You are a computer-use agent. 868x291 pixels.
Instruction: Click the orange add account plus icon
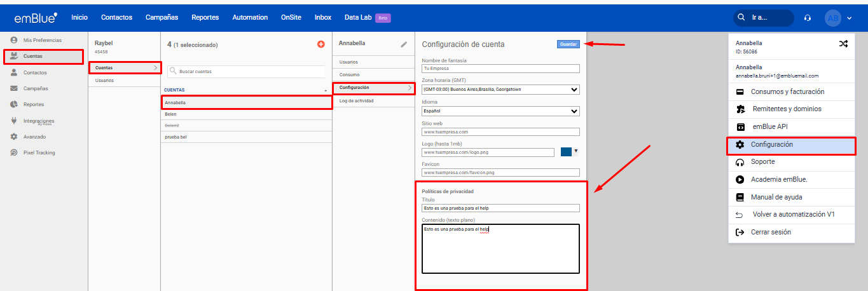(x=320, y=44)
